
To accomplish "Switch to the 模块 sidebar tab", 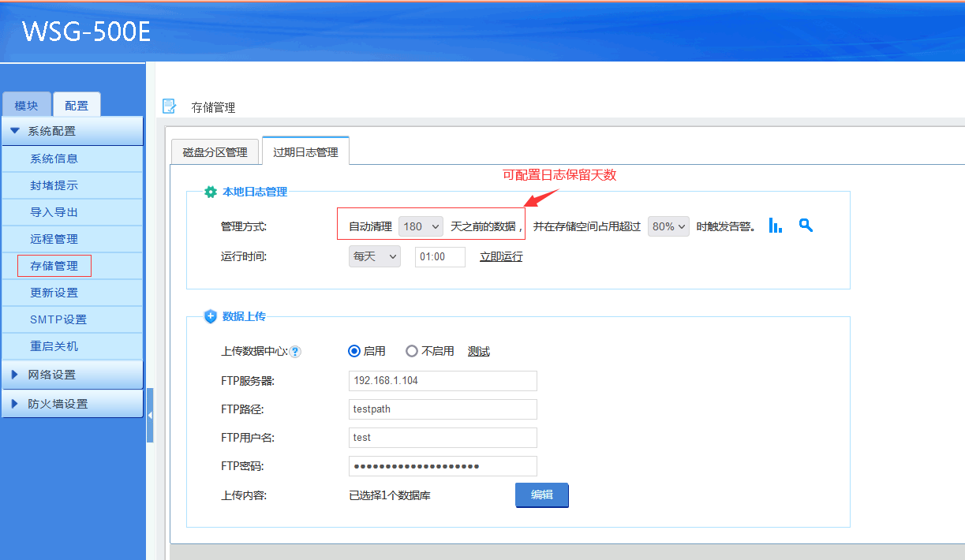I will point(26,106).
